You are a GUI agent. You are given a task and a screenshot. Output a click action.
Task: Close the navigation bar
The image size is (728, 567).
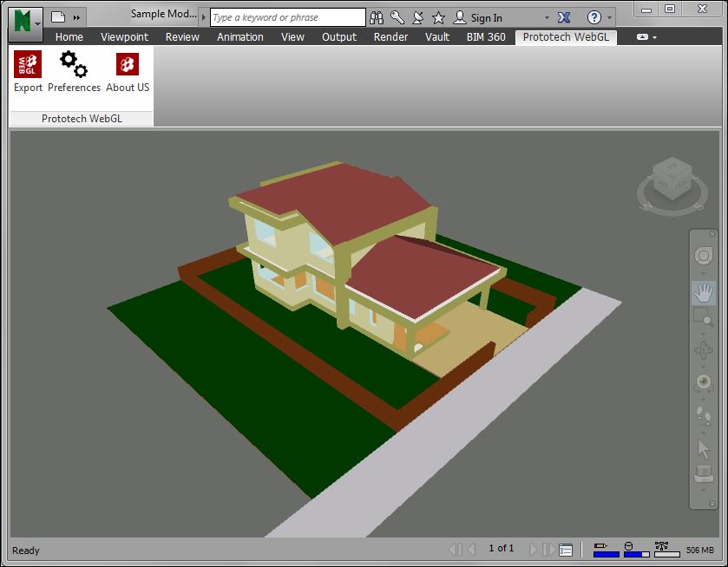[712, 234]
